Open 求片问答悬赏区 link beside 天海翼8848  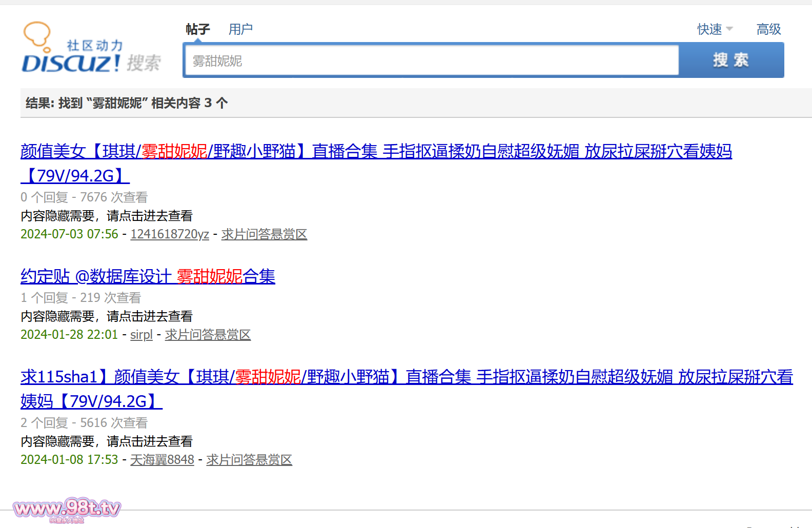tap(249, 460)
